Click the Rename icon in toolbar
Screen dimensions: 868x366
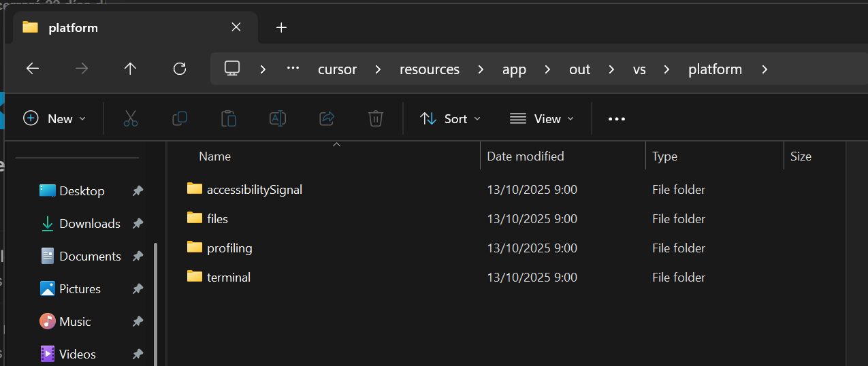(x=278, y=118)
